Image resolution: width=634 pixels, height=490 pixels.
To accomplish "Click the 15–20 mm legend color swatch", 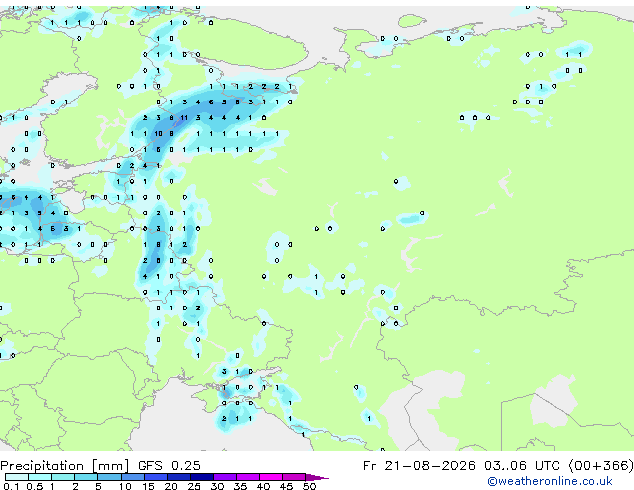I will tap(155, 477).
